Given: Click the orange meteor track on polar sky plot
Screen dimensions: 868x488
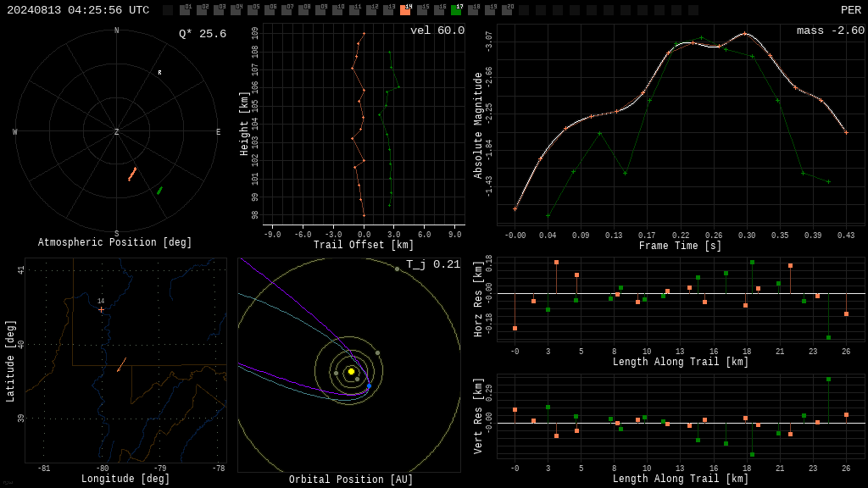Looking at the screenshot, I should tap(132, 175).
